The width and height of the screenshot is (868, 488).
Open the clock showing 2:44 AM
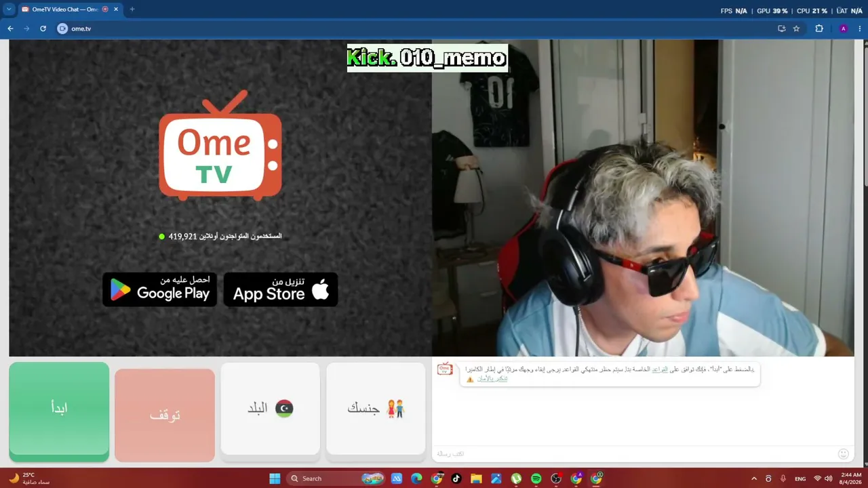(851, 479)
